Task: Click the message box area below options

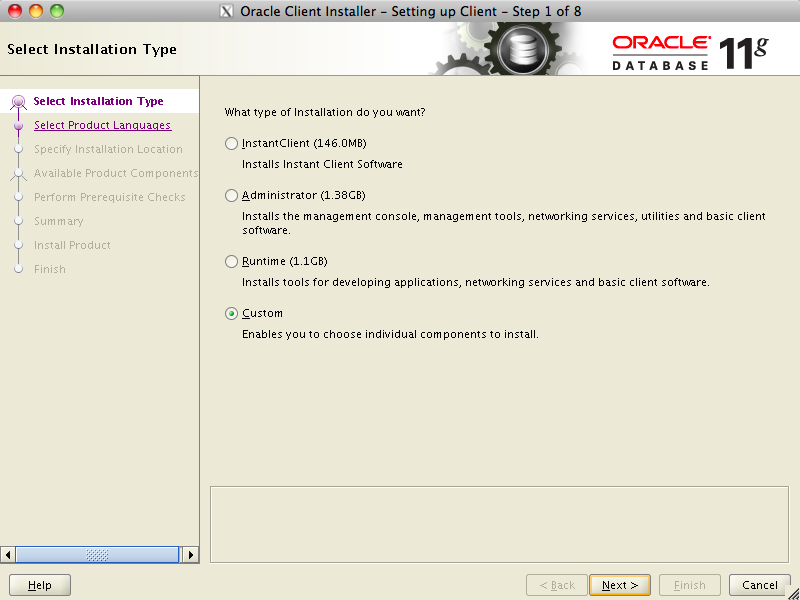Action: (499, 524)
